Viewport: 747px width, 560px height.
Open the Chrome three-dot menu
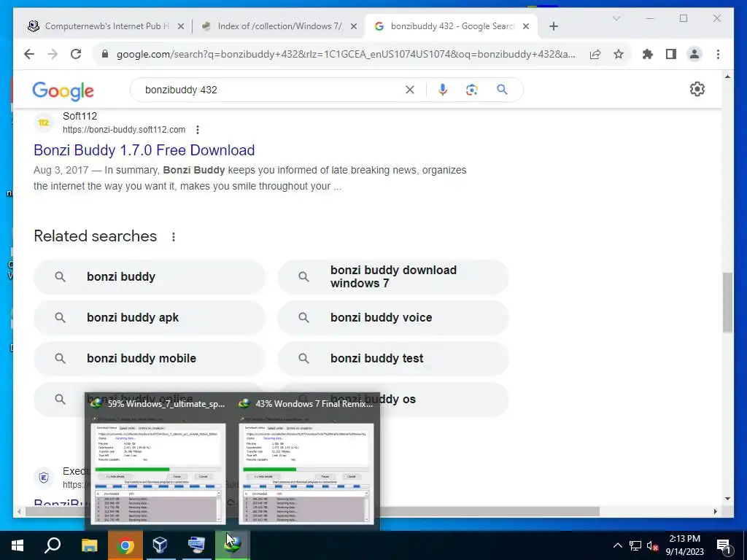pos(718,54)
